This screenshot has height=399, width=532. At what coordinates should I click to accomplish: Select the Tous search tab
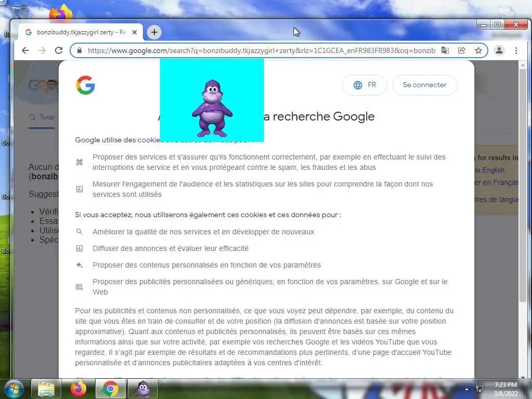42,117
